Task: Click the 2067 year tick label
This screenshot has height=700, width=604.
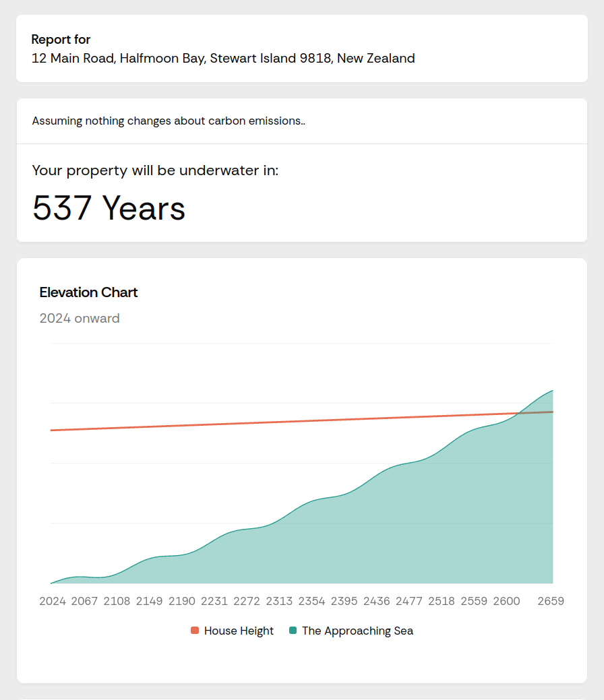Action: click(x=85, y=601)
